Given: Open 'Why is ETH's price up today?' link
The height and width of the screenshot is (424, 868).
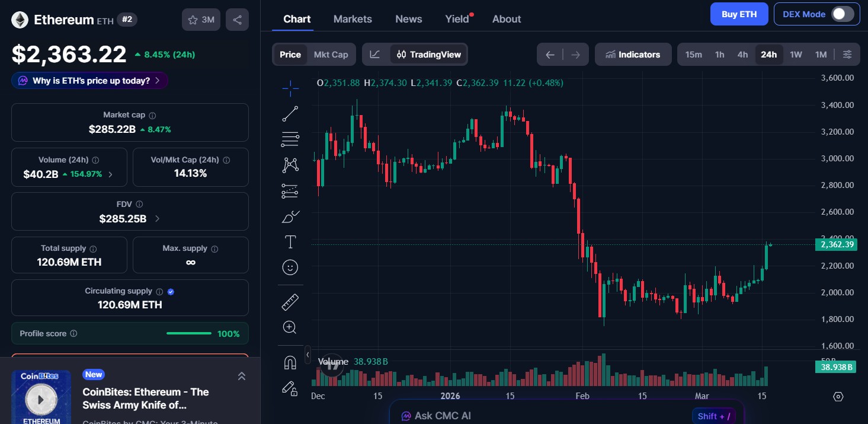Looking at the screenshot, I should (x=89, y=80).
